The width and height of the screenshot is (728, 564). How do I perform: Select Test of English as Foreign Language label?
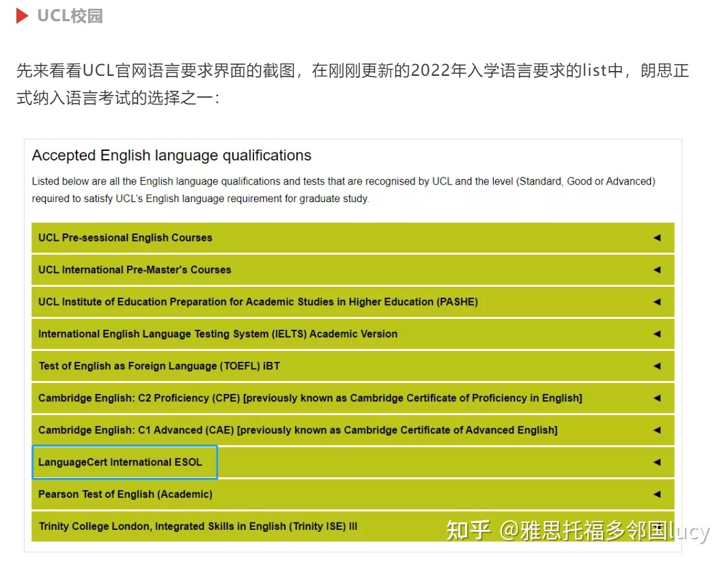(159, 366)
